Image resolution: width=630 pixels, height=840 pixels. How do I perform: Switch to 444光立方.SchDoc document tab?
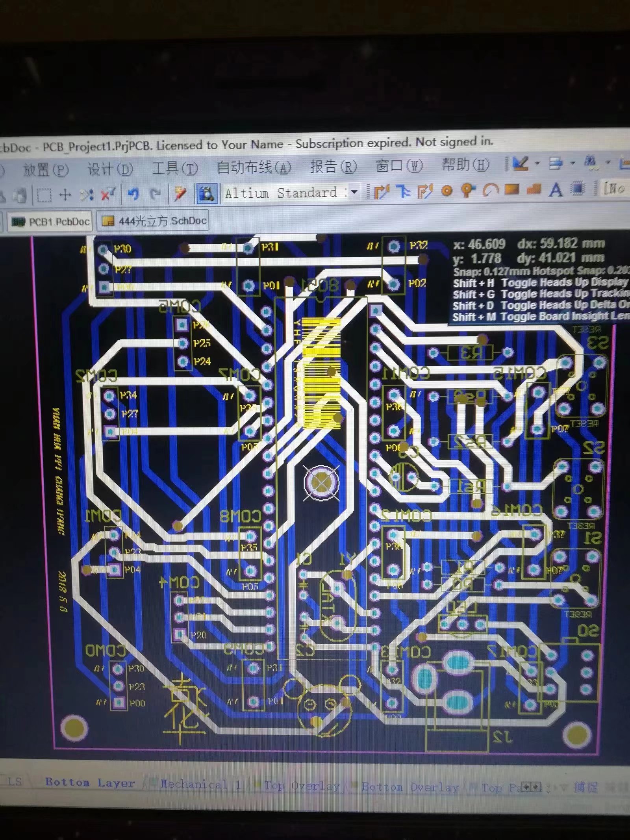tap(154, 221)
